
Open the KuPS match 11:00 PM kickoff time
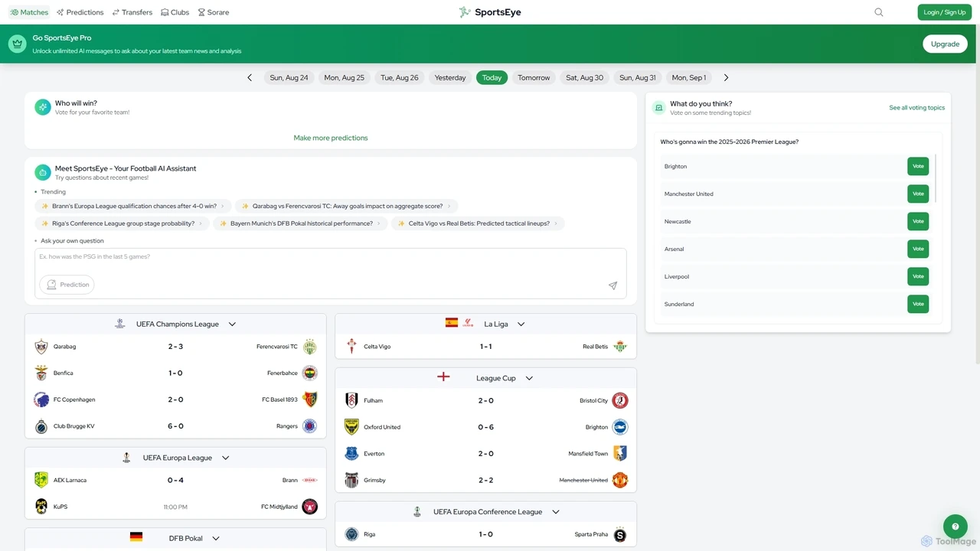[175, 507]
